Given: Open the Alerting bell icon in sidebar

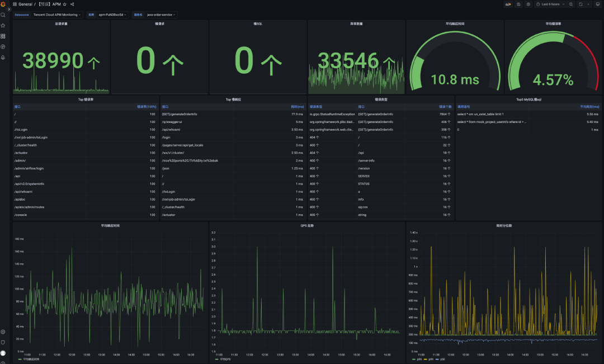Looking at the screenshot, I should pyautogui.click(x=3, y=57).
